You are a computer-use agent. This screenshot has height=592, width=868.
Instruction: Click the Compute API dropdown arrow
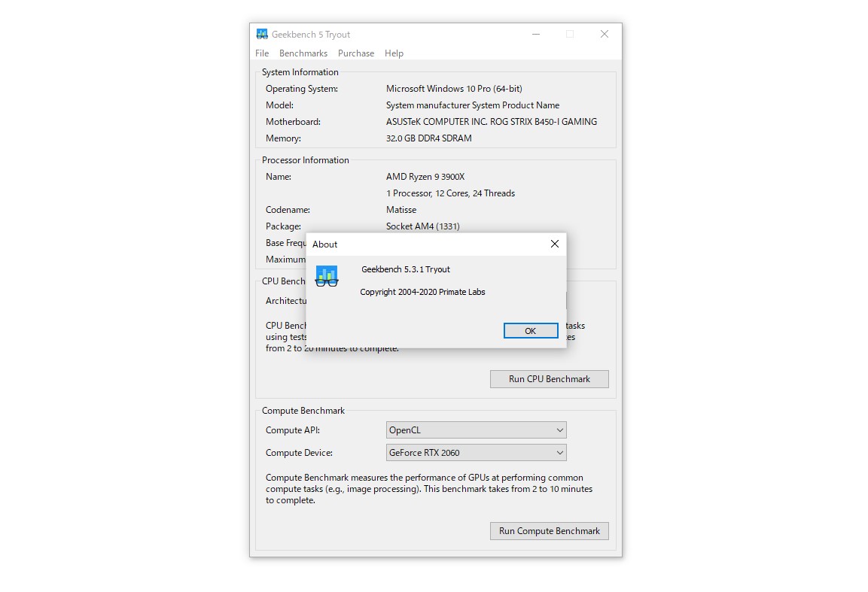[x=560, y=430]
